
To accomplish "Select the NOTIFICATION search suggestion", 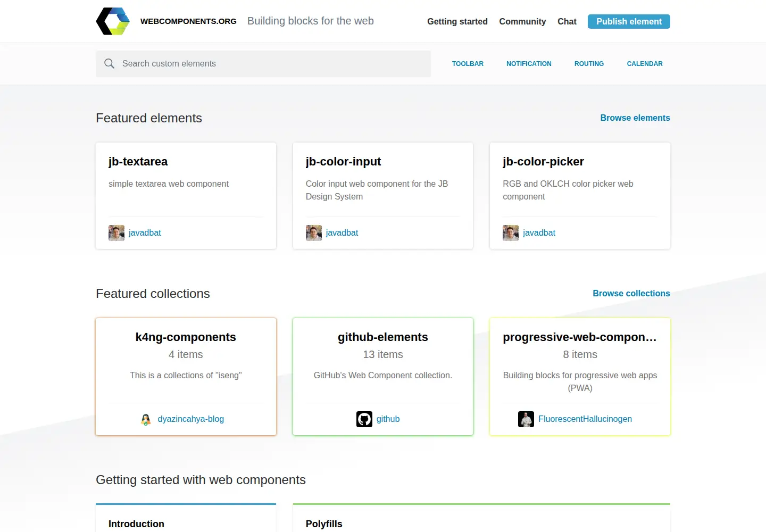I will click(529, 64).
